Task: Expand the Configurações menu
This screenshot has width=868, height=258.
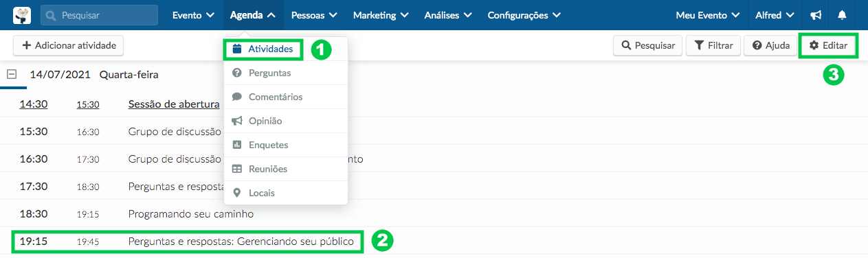Action: pyautogui.click(x=524, y=15)
